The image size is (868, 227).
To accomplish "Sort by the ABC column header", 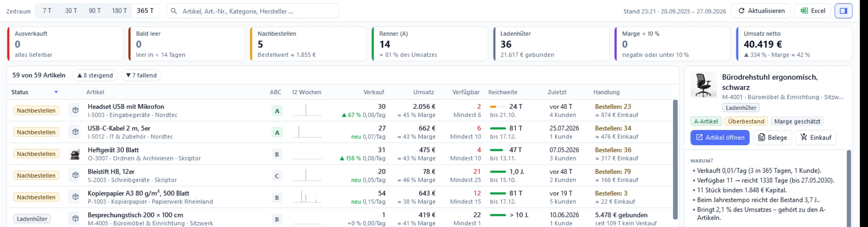I will pos(276,92).
